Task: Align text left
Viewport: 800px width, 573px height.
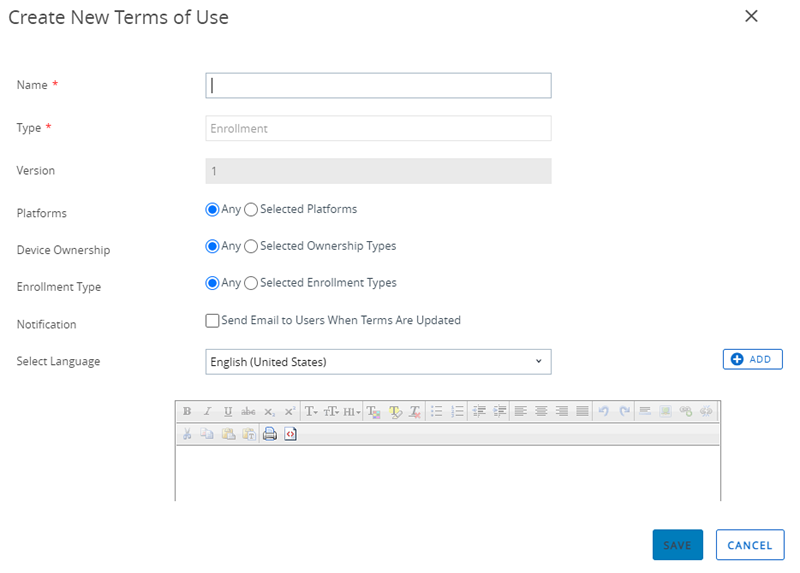Action: (520, 411)
